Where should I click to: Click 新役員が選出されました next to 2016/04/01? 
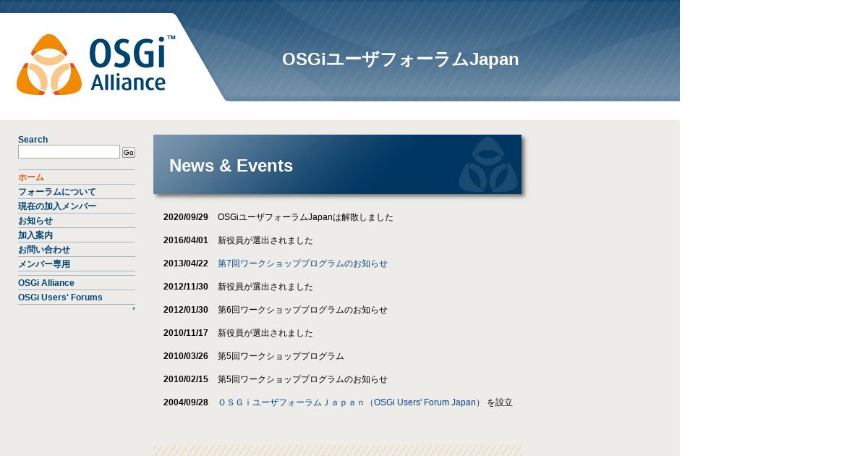pyautogui.click(x=265, y=240)
